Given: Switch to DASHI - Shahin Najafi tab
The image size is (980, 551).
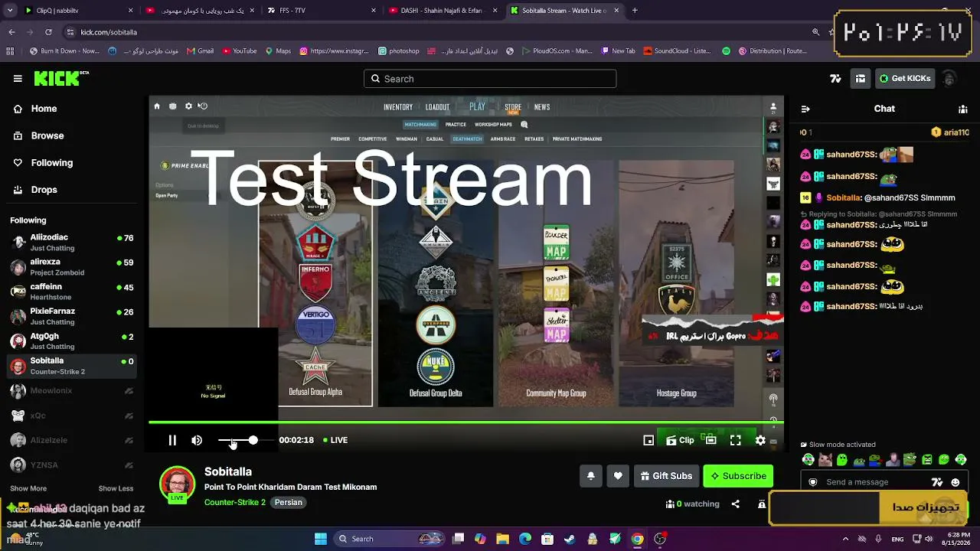Looking at the screenshot, I should click(443, 11).
